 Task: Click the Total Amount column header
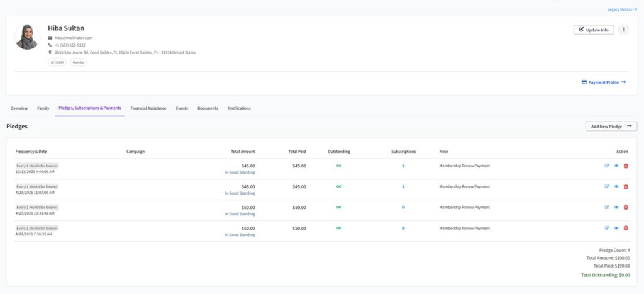pyautogui.click(x=243, y=151)
